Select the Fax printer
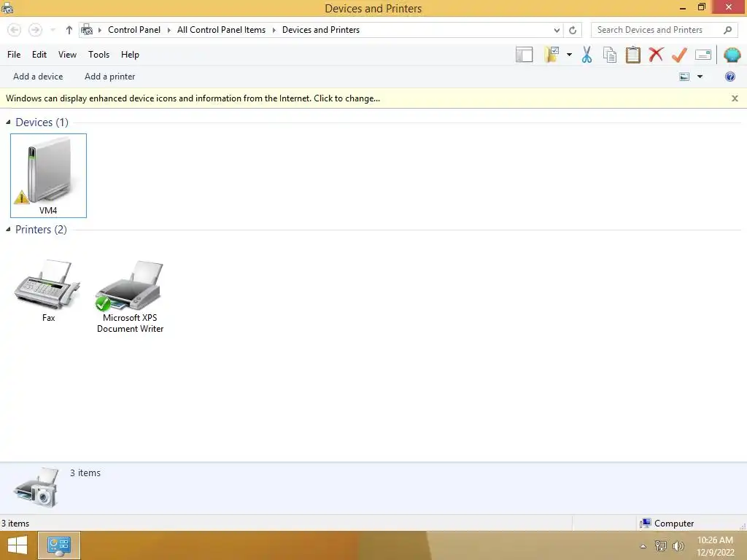 [x=48, y=290]
